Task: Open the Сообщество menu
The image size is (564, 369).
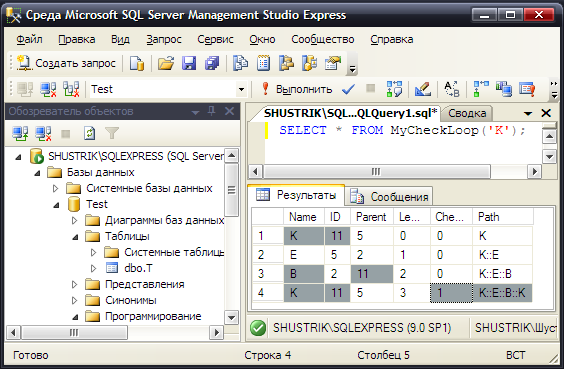Action: point(323,39)
